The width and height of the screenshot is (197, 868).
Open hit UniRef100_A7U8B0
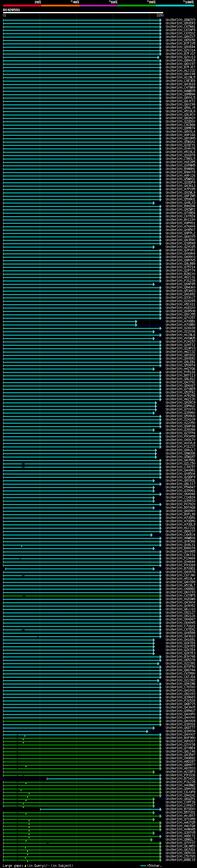tap(180, 325)
